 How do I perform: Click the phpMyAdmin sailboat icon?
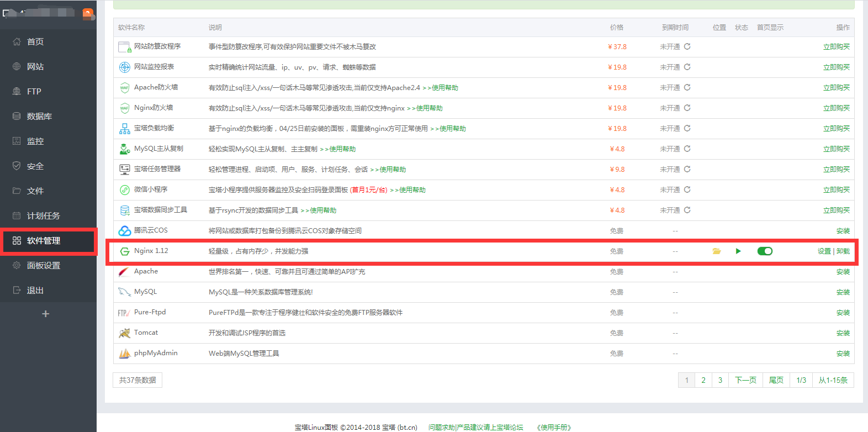tap(125, 354)
